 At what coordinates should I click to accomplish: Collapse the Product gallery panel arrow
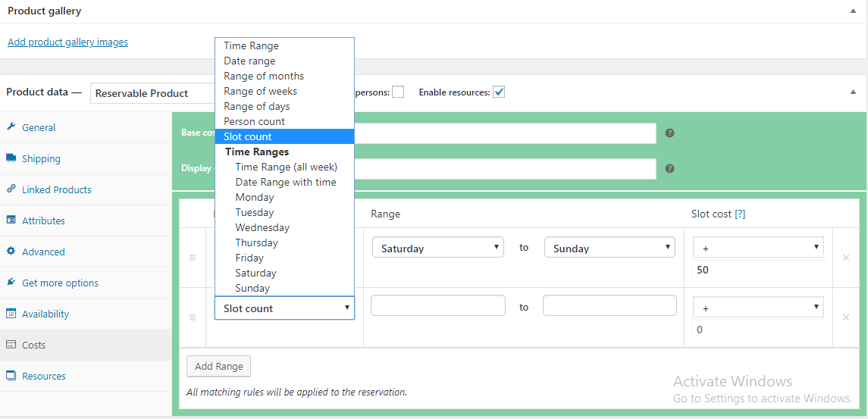click(x=854, y=11)
